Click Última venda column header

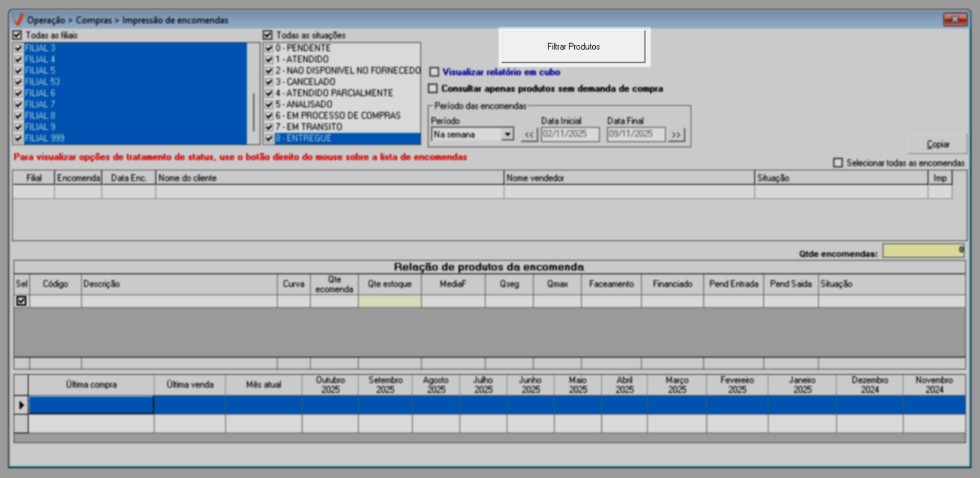click(190, 385)
